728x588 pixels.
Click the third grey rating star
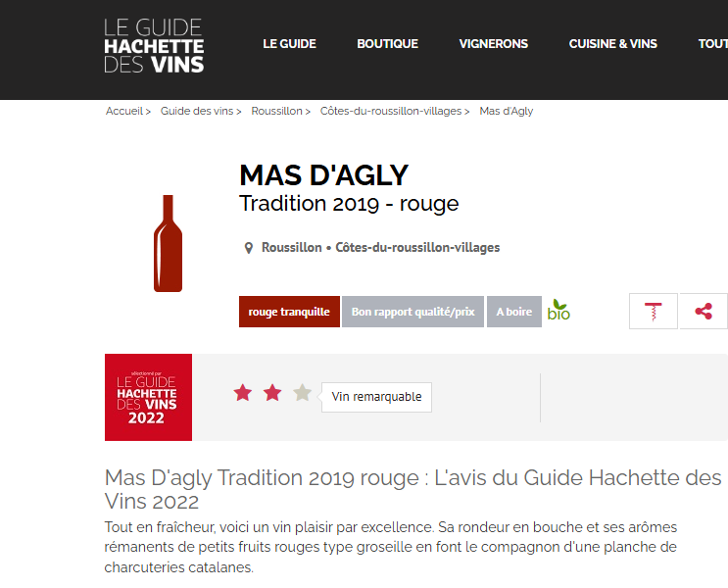302,393
